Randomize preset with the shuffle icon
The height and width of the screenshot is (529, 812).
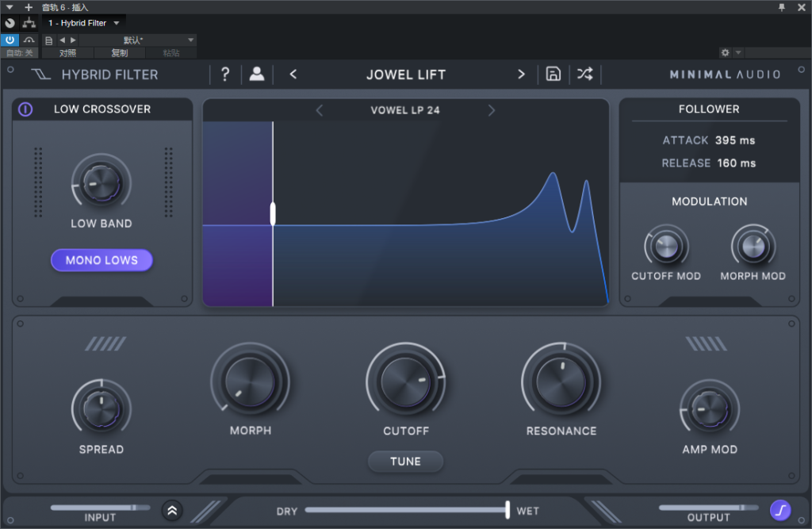585,74
